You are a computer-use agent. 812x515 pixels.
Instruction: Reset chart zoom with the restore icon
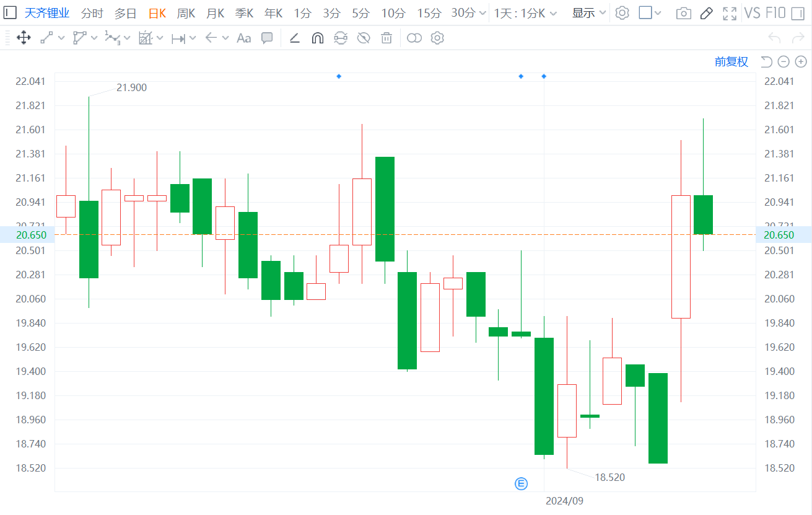766,61
